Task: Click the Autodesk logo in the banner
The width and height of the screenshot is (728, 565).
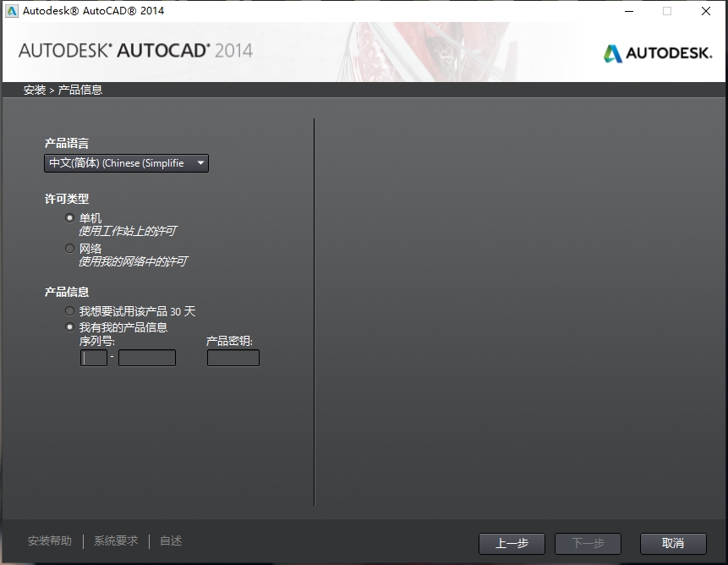Action: 658,53
